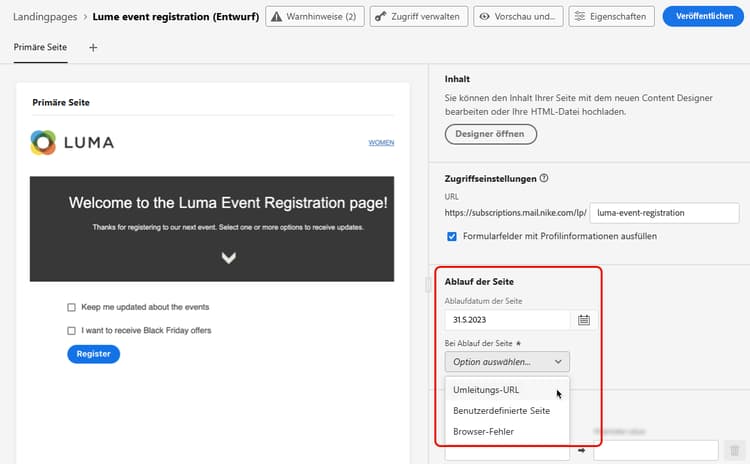Click the warning triangle icon
750x464 pixels.
(276, 16)
